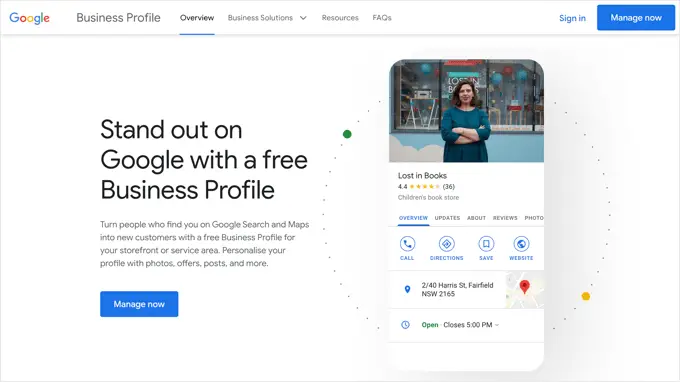Tap the Directions diamond icon

447,244
